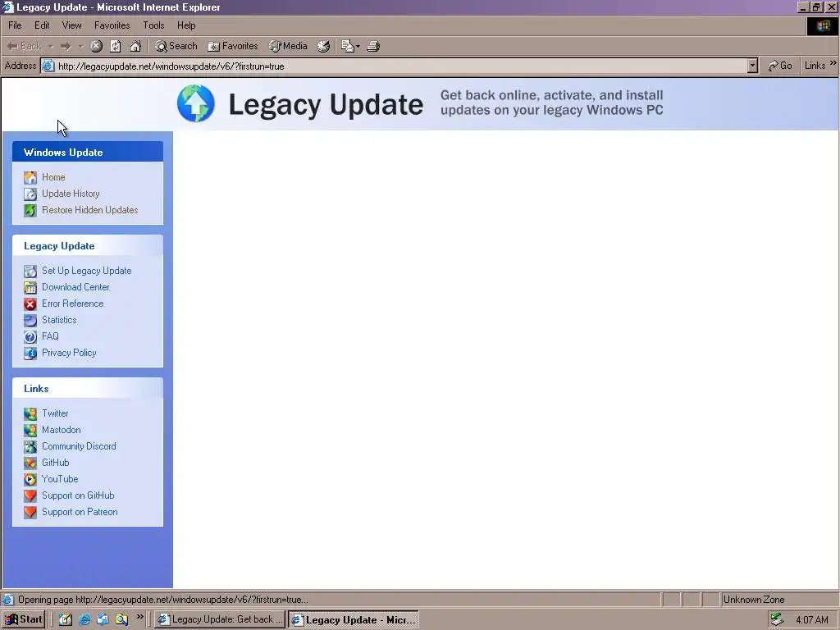Click the Back toolbar button
The width and height of the screenshot is (840, 630).
point(24,46)
